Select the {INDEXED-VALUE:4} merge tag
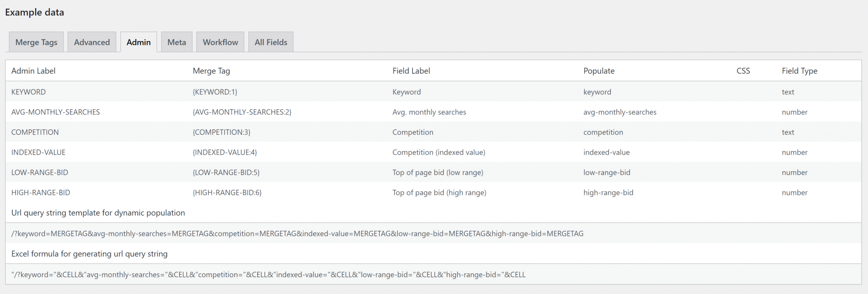 [x=225, y=153]
